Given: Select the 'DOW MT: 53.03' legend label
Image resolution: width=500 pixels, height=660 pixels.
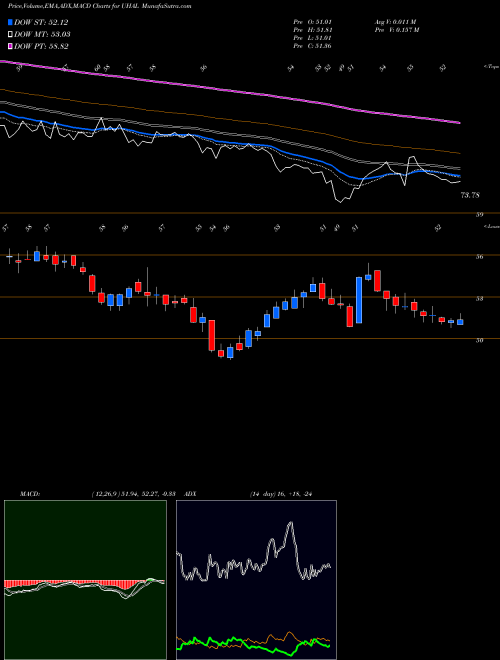Looking at the screenshot, I should click(42, 35).
